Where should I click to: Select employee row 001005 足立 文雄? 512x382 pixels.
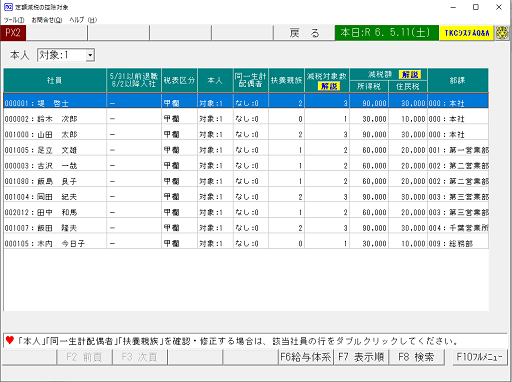point(246,150)
